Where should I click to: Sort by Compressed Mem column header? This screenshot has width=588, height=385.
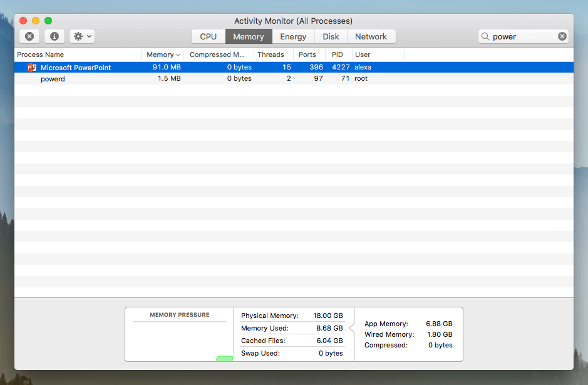(219, 54)
